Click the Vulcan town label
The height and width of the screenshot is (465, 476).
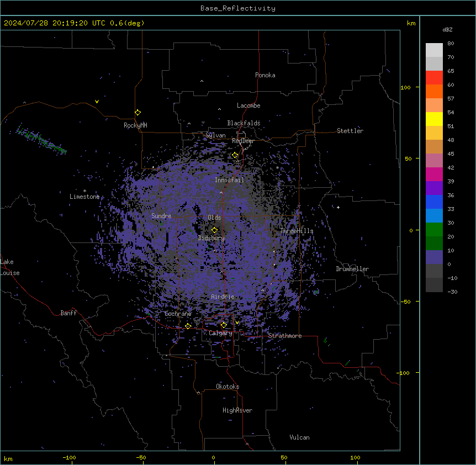click(x=299, y=437)
